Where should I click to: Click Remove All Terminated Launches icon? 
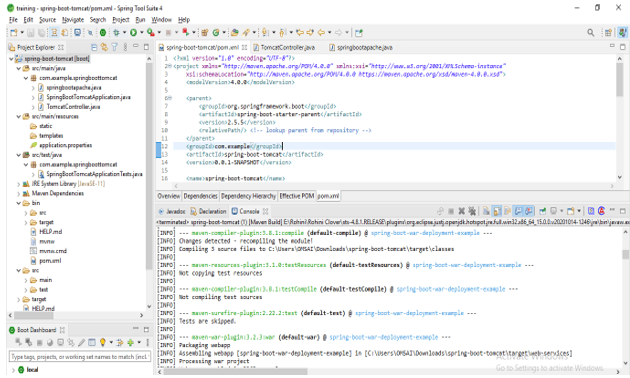[x=472, y=211]
